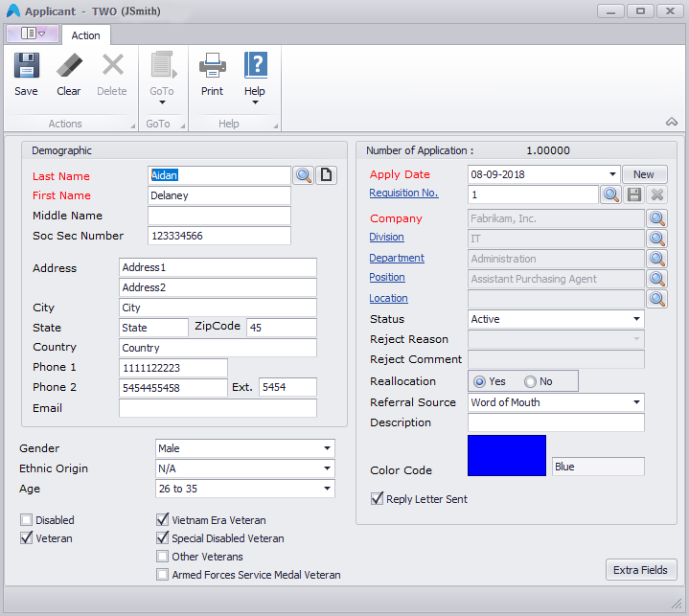This screenshot has width=689, height=616.
Task: Click the Save floppy disk icon
Action: 27,65
